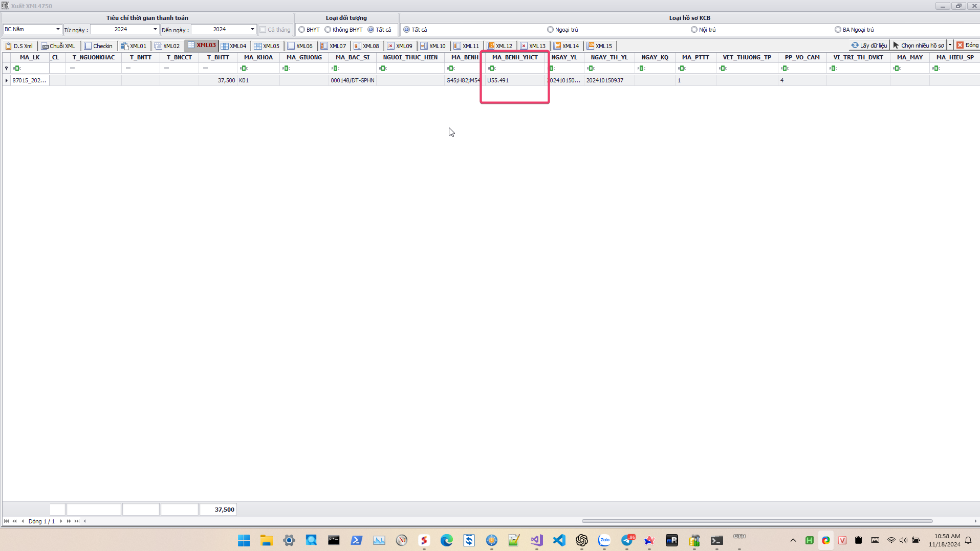
Task: Click the MA_BAC_SI filter condition icon
Action: click(335, 68)
